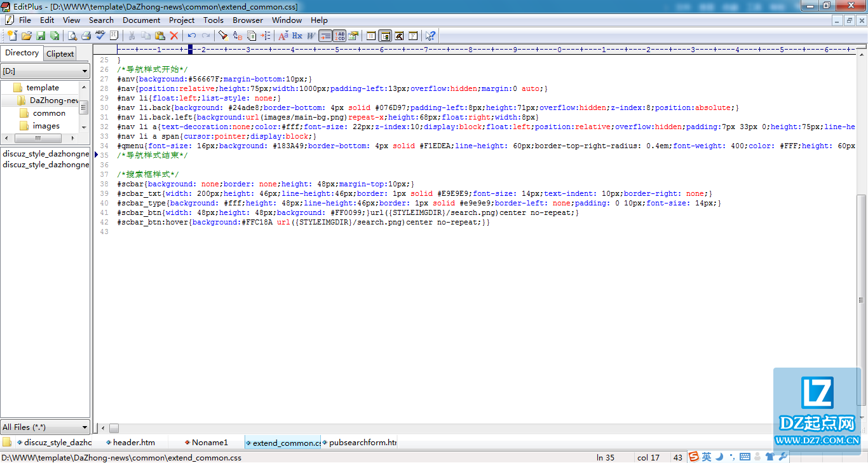Open the Window menu

tap(287, 20)
